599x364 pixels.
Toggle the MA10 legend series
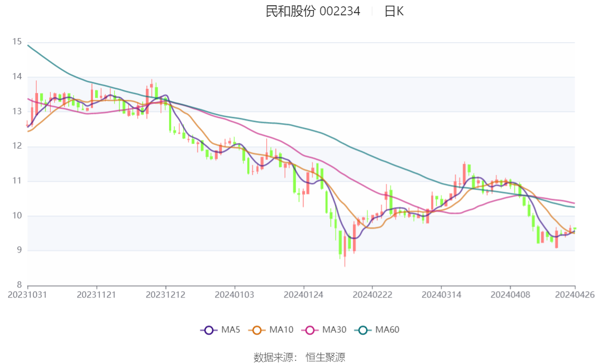coord(271,330)
